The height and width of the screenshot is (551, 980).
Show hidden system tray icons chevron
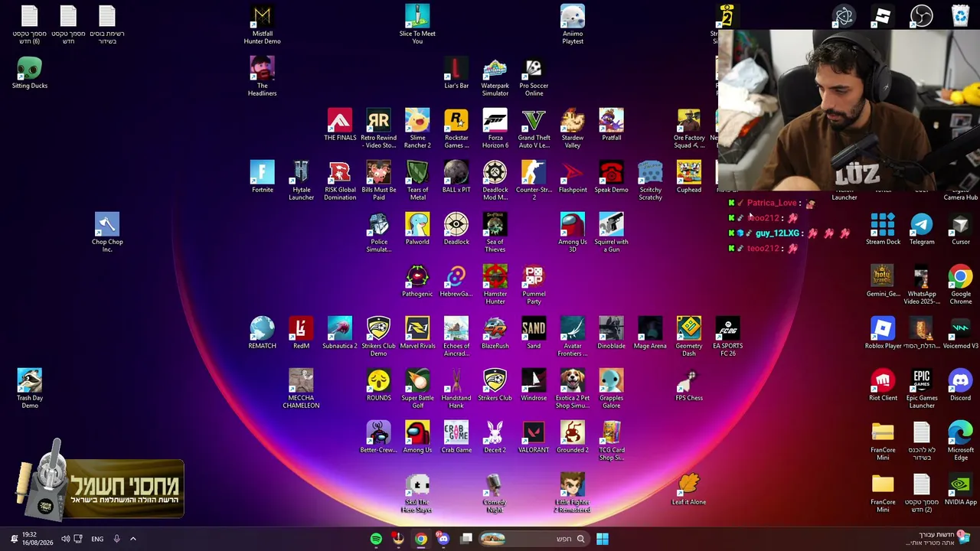click(132, 539)
